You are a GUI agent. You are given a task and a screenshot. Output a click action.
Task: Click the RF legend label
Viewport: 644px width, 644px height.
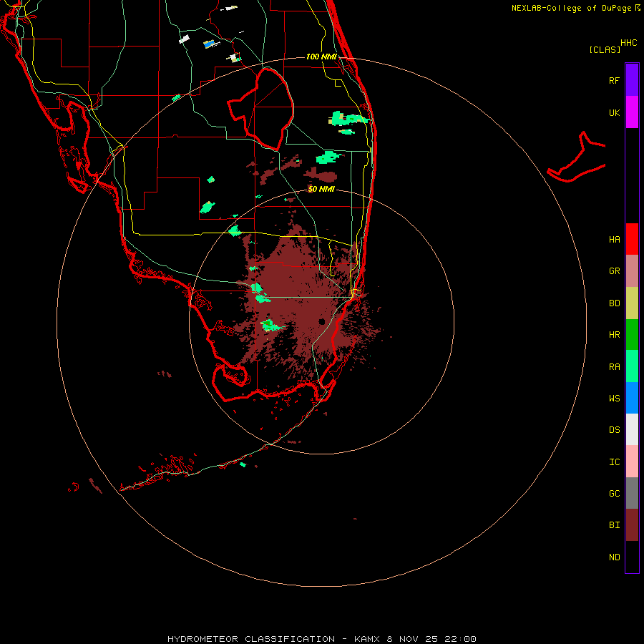coord(614,80)
